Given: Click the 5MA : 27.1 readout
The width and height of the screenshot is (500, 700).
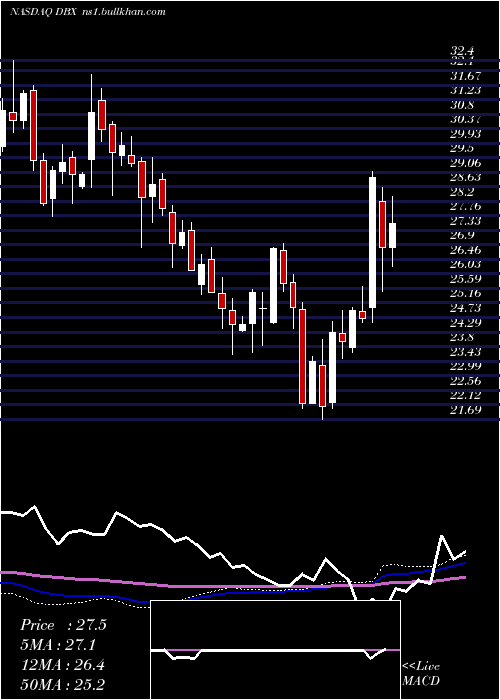Looking at the screenshot, I should coord(58,645).
